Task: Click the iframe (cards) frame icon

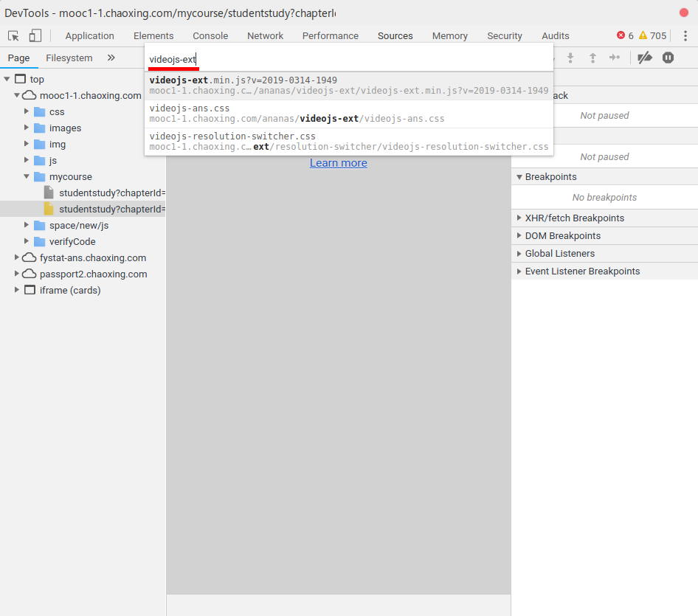Action: click(x=30, y=290)
